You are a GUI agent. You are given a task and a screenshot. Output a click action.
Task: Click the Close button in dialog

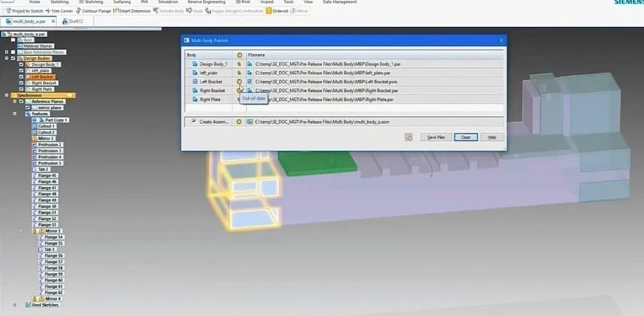pos(466,138)
